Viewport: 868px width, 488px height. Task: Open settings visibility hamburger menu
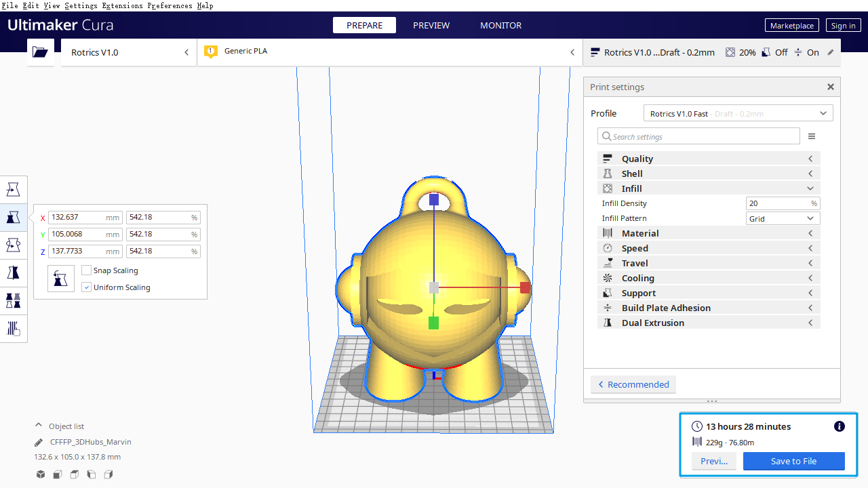point(812,136)
